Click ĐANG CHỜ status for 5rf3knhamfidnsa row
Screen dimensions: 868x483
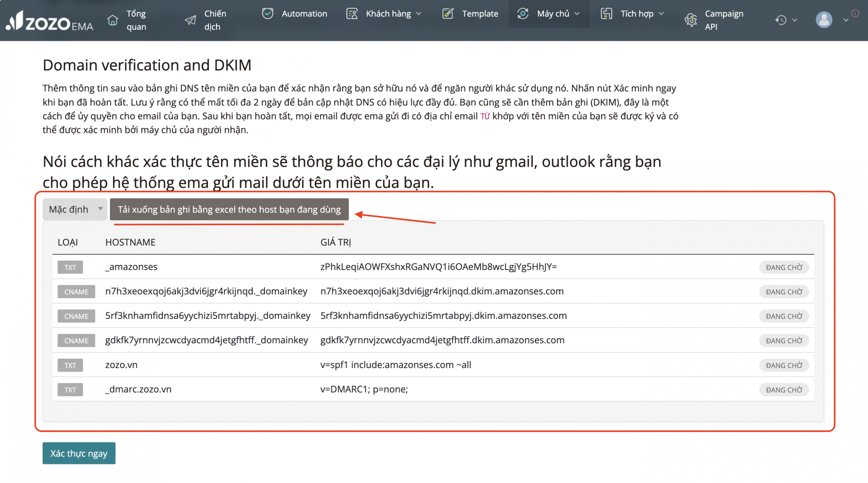784,316
